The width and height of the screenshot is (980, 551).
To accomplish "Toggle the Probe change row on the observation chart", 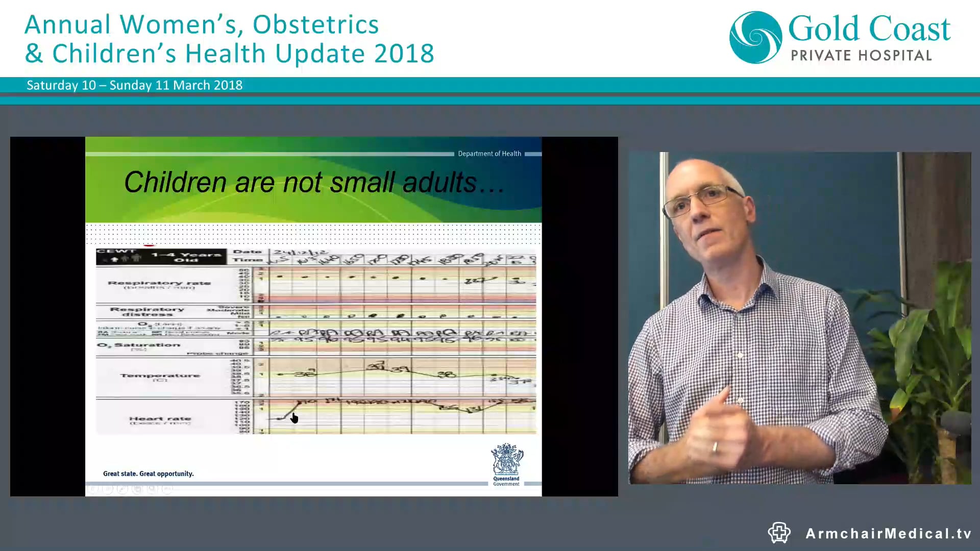I will click(x=216, y=352).
